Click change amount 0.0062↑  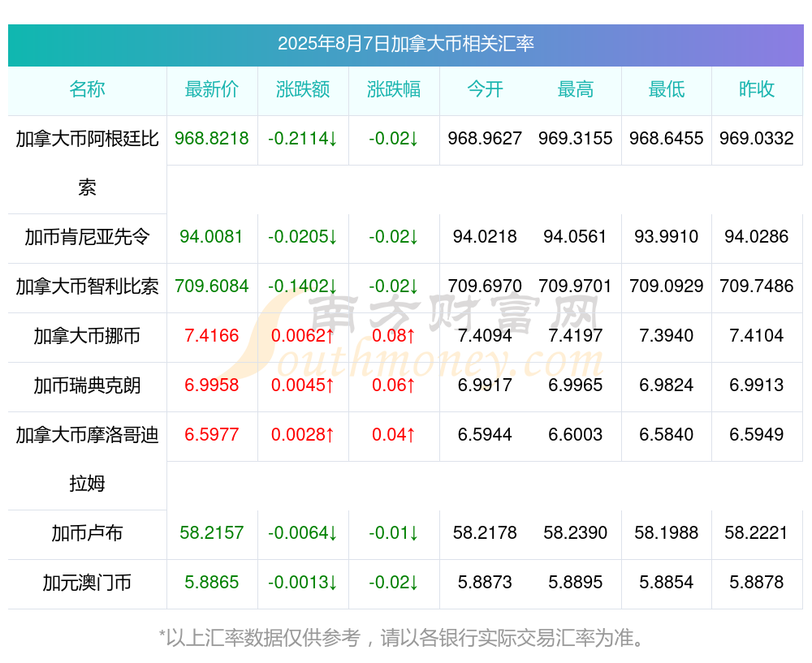click(x=303, y=335)
